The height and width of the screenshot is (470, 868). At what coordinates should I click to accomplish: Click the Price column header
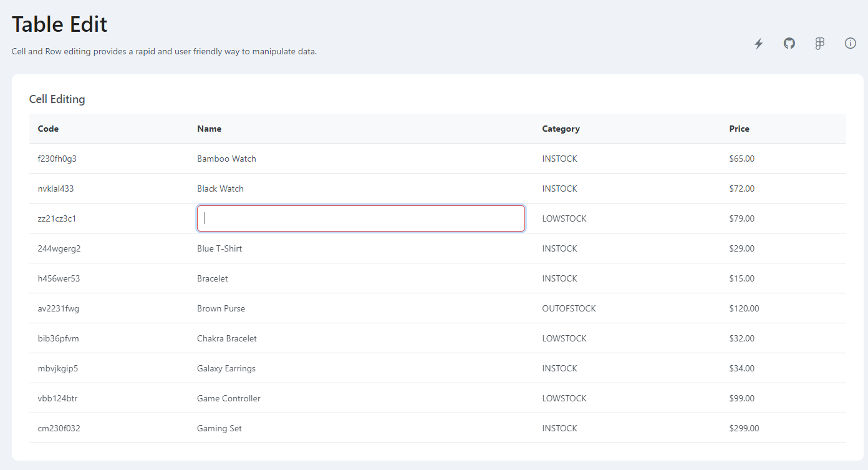click(x=739, y=129)
